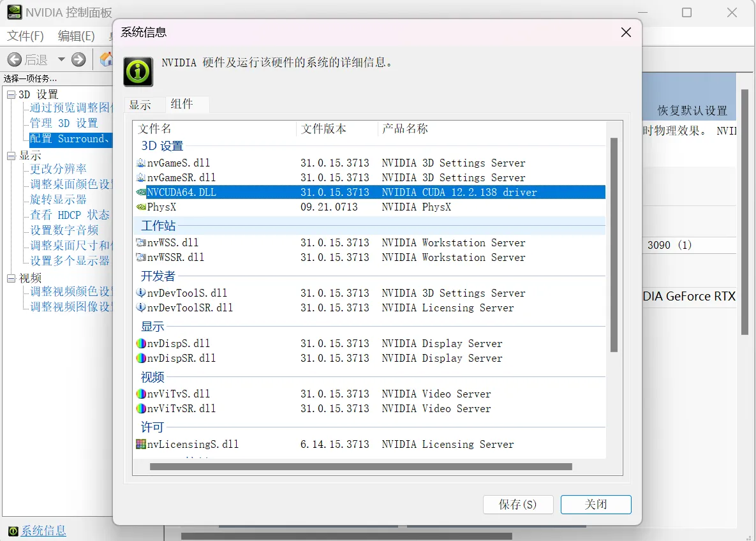Collapse the 3D 设置 tree node
The width and height of the screenshot is (756, 541).
(11, 94)
